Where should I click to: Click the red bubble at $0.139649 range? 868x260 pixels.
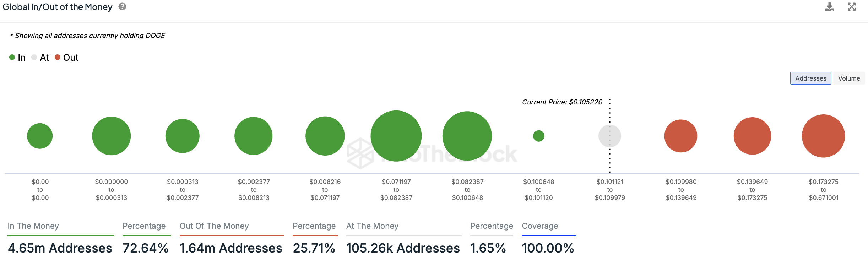point(752,136)
